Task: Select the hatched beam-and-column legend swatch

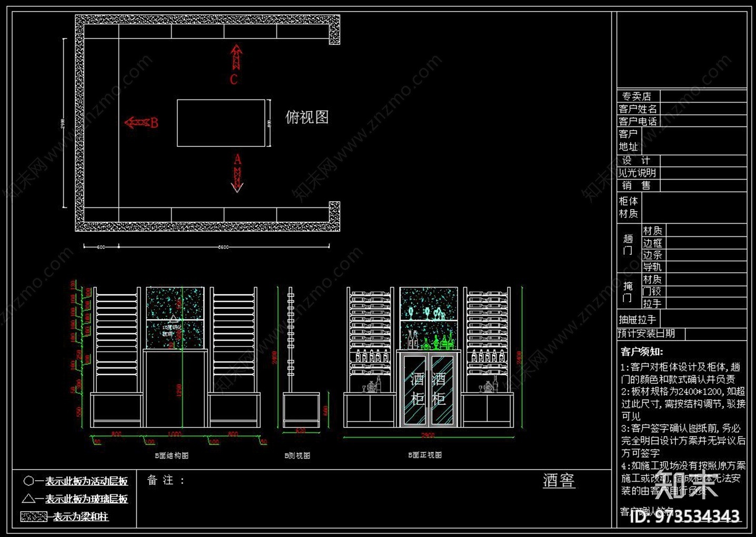Action: point(34,516)
